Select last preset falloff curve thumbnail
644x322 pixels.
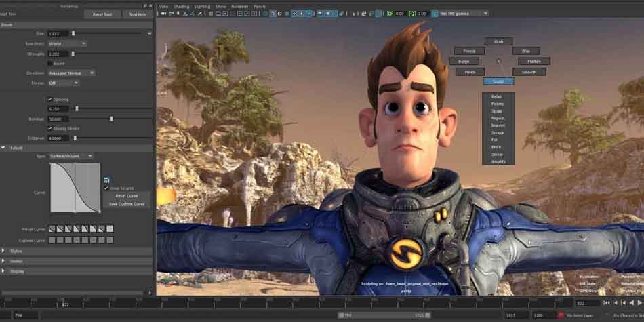coord(110,228)
